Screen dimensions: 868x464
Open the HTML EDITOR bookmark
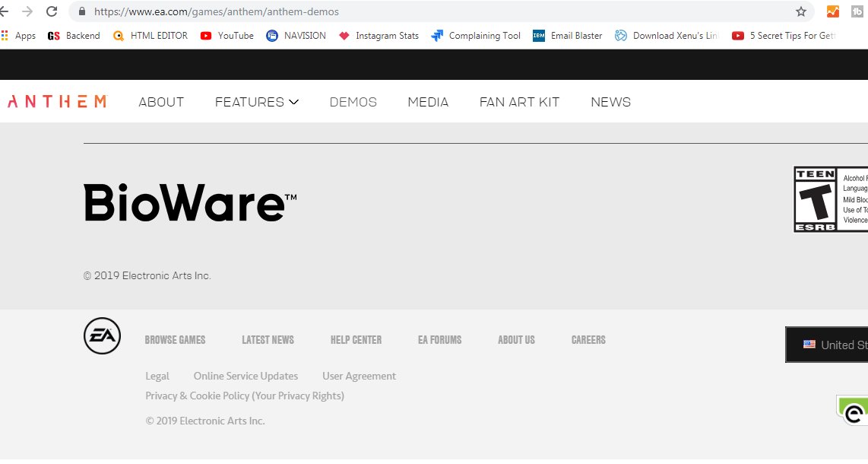tap(150, 36)
